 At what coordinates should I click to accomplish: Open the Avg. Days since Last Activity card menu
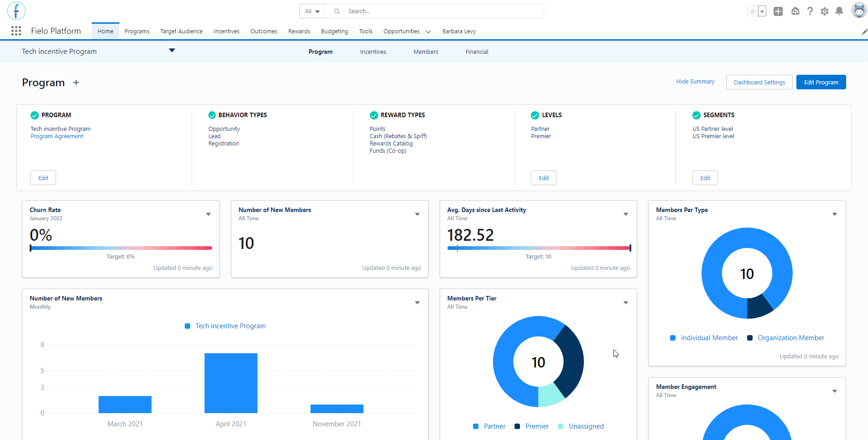pyautogui.click(x=626, y=214)
